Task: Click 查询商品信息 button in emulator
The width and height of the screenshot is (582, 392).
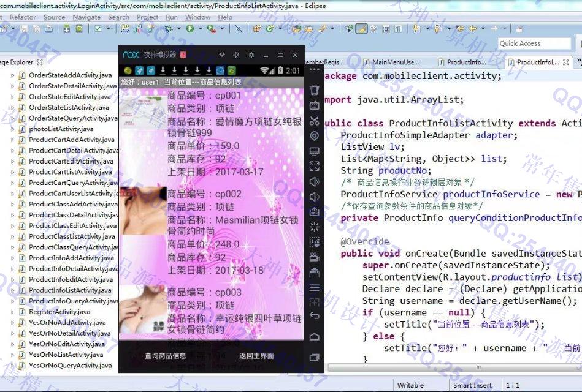Action: (166, 356)
